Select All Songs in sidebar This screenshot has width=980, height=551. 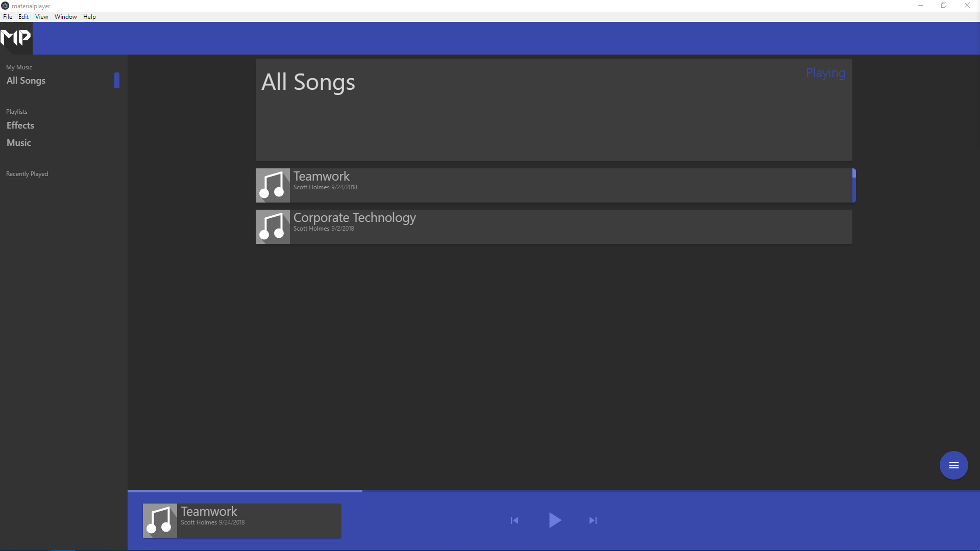(x=26, y=81)
